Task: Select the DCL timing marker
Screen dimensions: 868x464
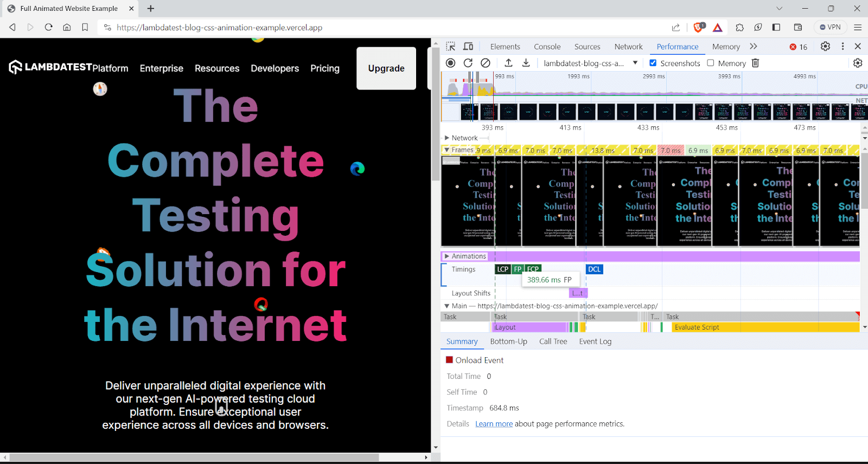Action: 595,269
